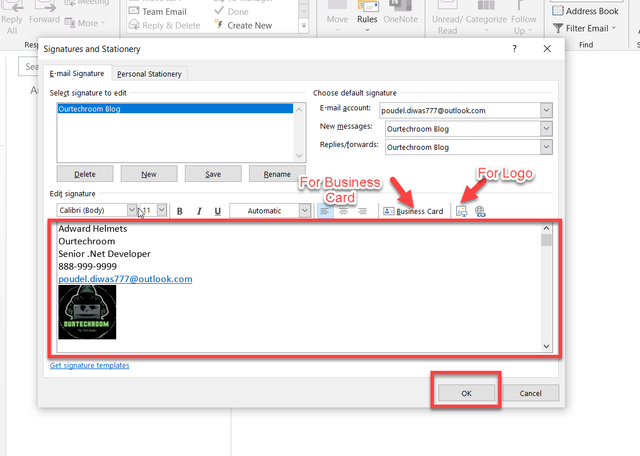Click Unread/Read ribbon button

click(x=447, y=17)
